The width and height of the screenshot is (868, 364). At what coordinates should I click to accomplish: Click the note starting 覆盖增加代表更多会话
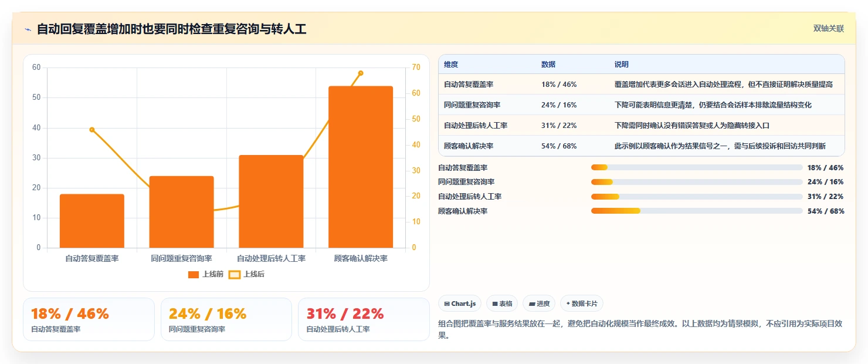click(x=724, y=85)
